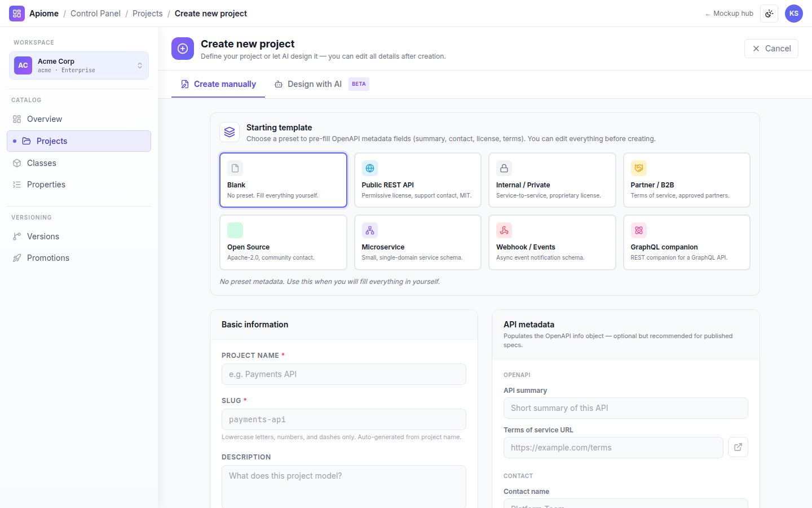Click the Slug input field

(x=344, y=419)
